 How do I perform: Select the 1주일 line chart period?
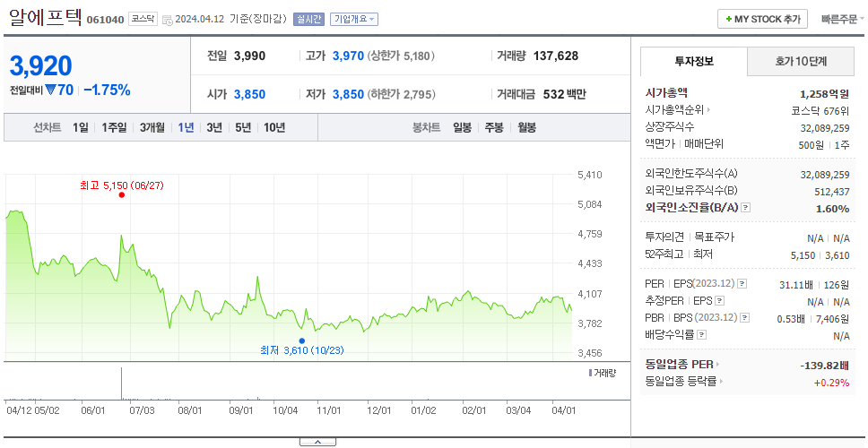click(114, 128)
